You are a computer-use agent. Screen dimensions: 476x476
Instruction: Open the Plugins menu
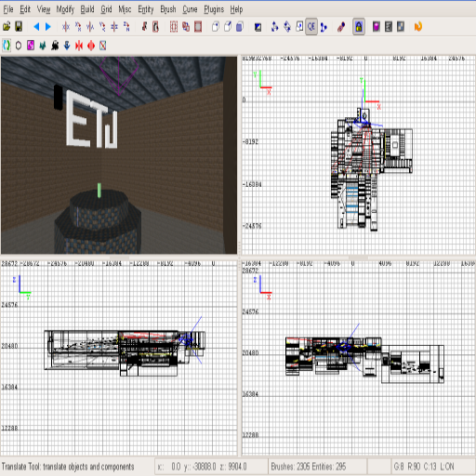[214, 9]
